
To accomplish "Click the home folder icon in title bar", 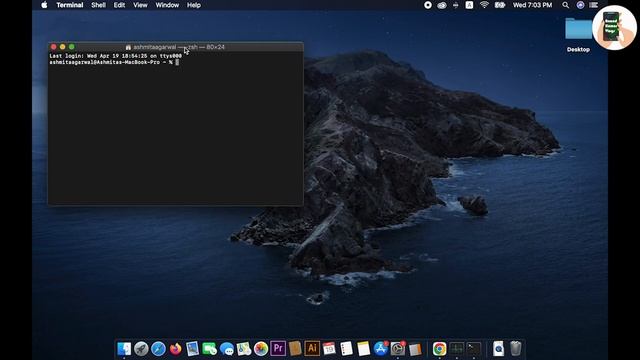I will pyautogui.click(x=128, y=47).
